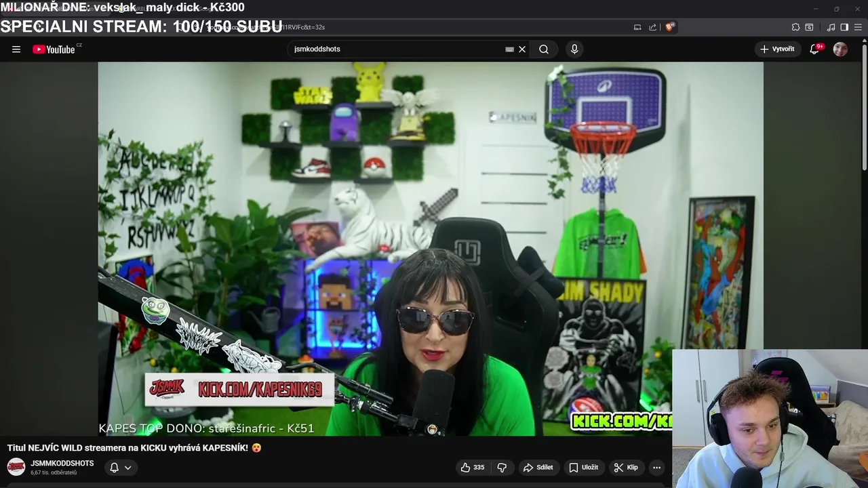The height and width of the screenshot is (488, 868).
Task: Dislike the video with thumbs down
Action: tap(502, 468)
